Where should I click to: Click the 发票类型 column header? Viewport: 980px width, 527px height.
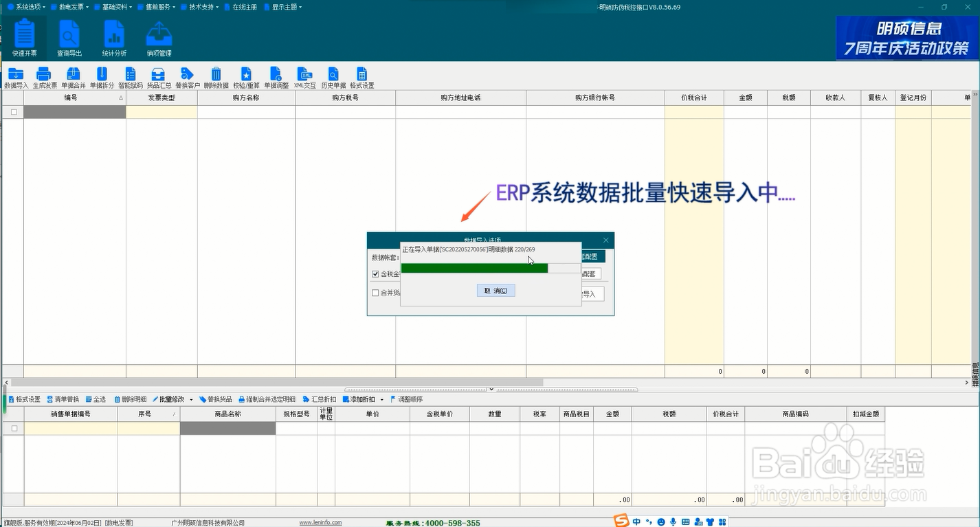click(x=162, y=98)
